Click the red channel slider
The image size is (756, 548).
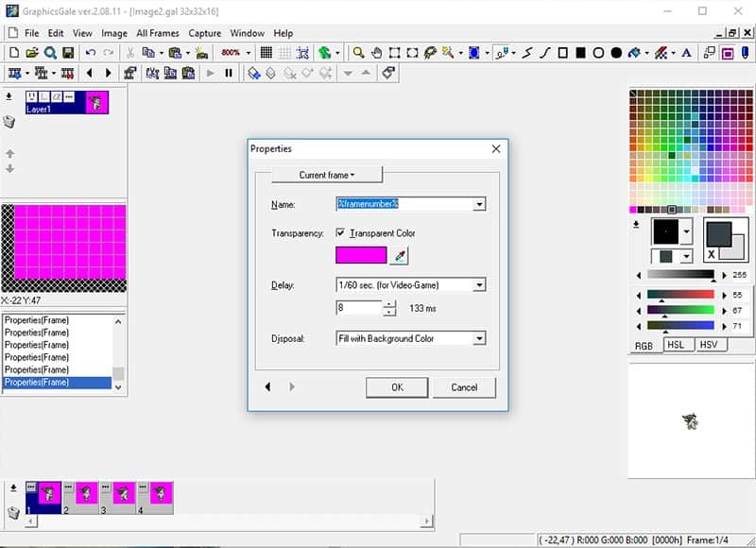click(x=680, y=295)
